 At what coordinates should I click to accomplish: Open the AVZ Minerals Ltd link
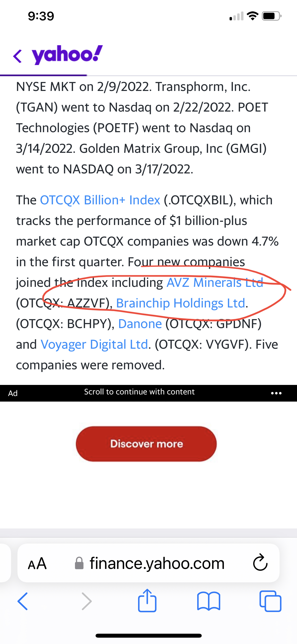[215, 283]
